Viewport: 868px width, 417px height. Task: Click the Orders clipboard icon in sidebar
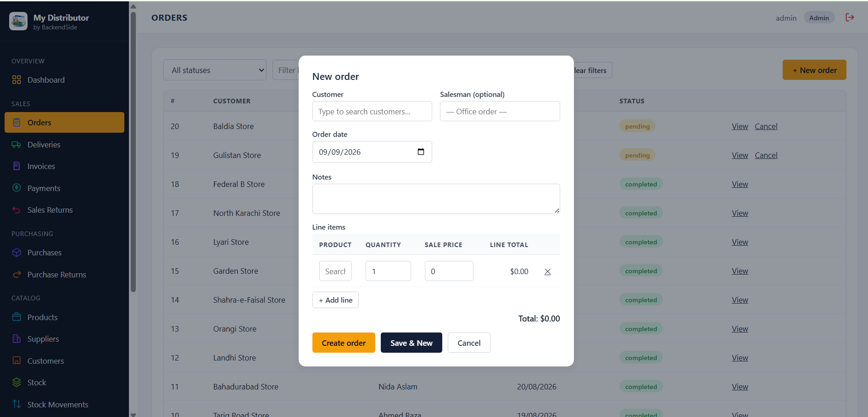(17, 123)
